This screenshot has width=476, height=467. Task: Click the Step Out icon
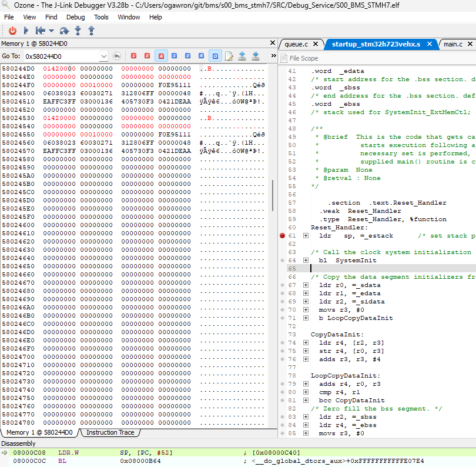point(91,31)
